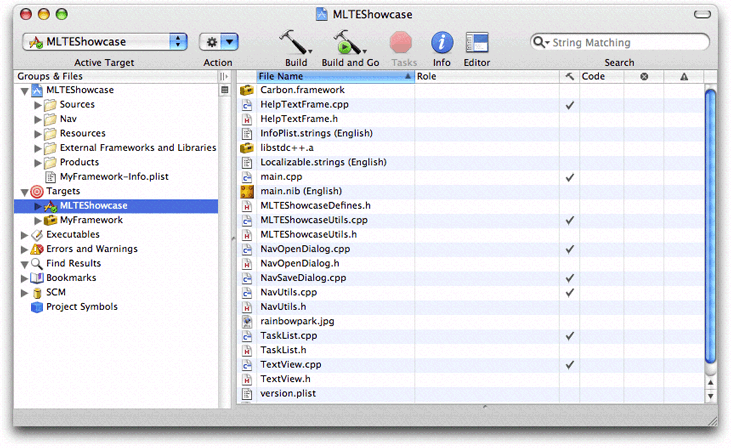Expand the Sources folder disclosure triangle
Viewport: 731px width, 448px height.
[x=37, y=105]
